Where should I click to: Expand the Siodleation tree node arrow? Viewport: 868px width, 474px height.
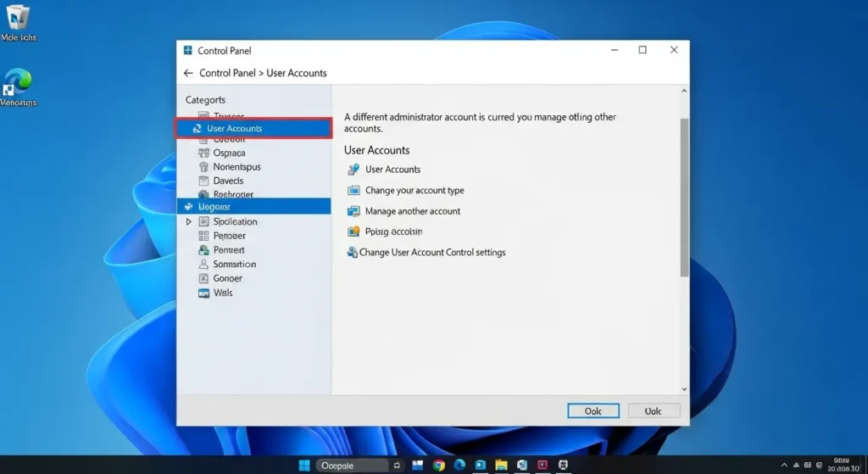coord(188,221)
